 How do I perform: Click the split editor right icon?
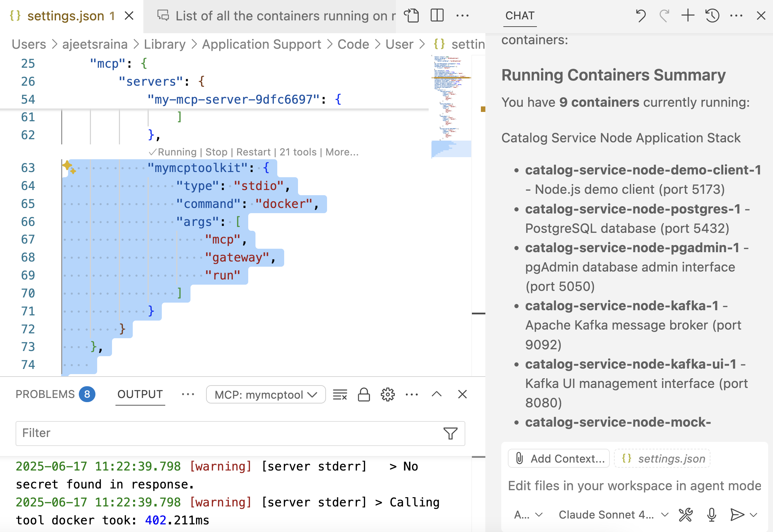(x=437, y=16)
